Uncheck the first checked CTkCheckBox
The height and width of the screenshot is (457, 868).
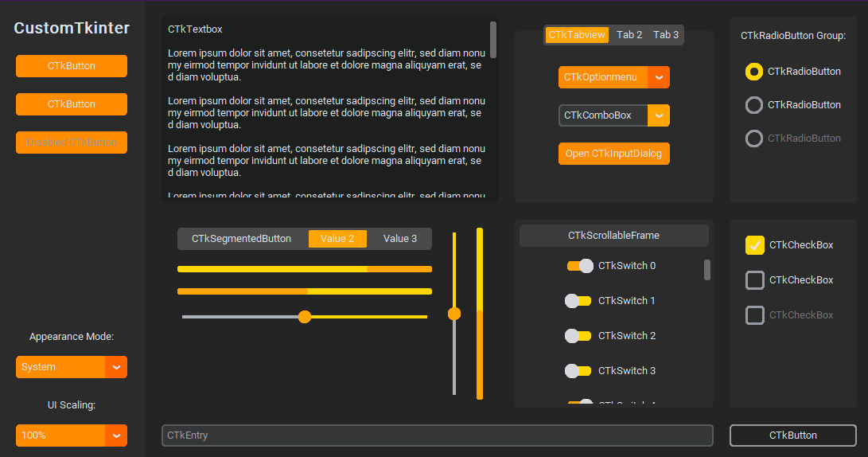[x=755, y=245]
